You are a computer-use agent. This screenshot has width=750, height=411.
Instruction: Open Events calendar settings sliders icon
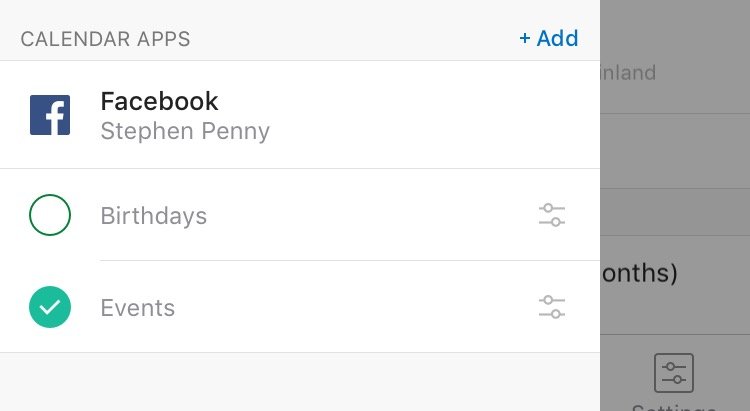(551, 307)
